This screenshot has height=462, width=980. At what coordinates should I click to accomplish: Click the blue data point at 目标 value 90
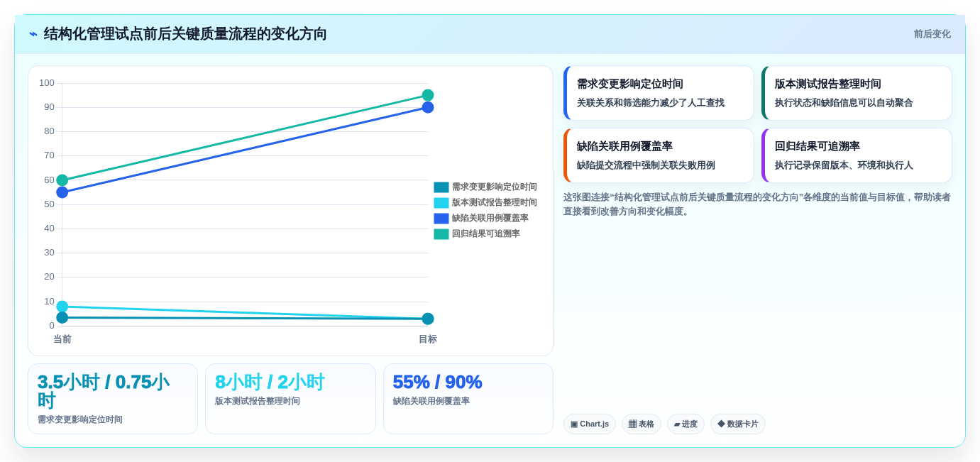[428, 107]
